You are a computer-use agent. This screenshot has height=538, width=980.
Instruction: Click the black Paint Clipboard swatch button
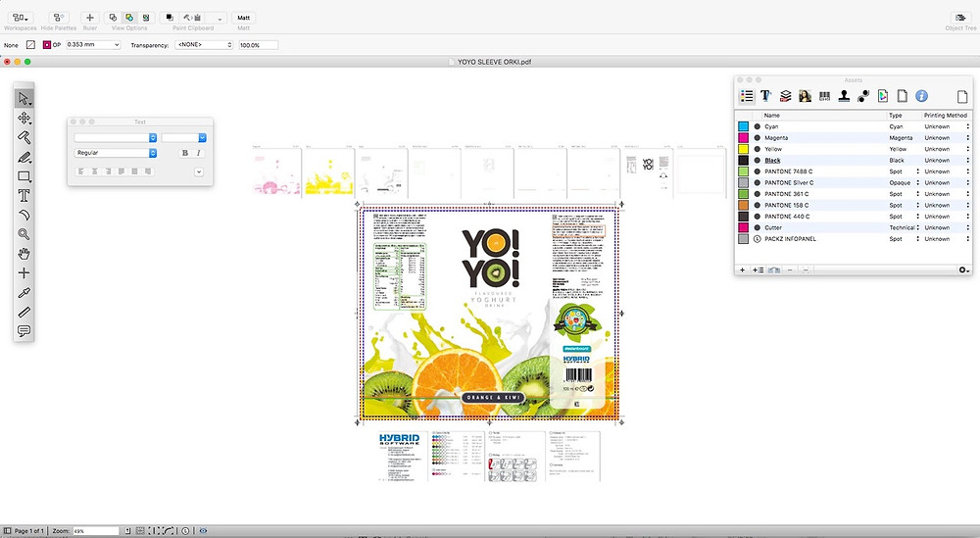[x=170, y=18]
